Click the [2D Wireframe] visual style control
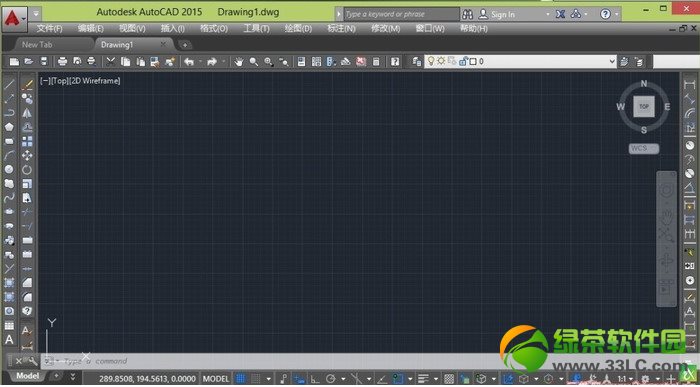This screenshot has width=700, height=387. (94, 81)
